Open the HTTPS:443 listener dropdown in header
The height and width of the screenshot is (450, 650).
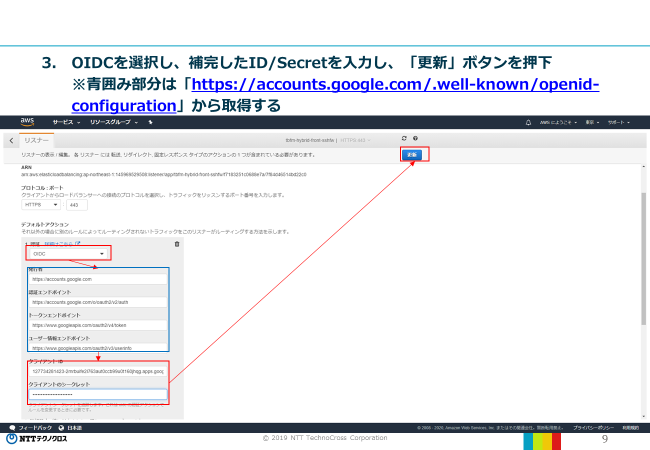355,140
